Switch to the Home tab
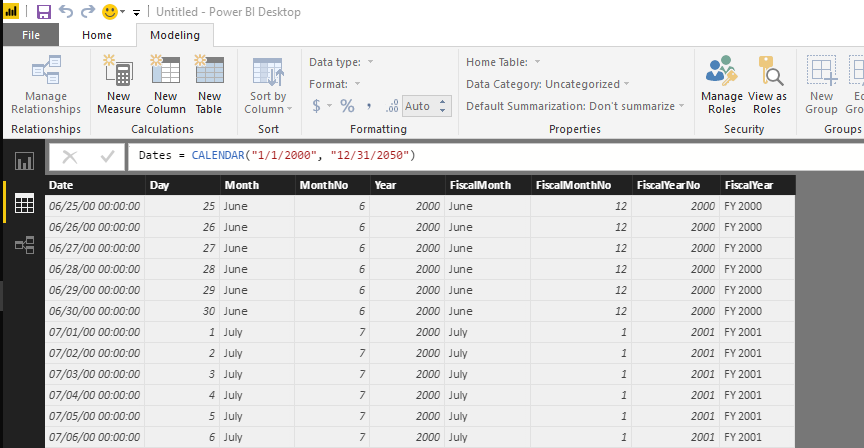Screen dimensions: 864x448 click(x=97, y=35)
